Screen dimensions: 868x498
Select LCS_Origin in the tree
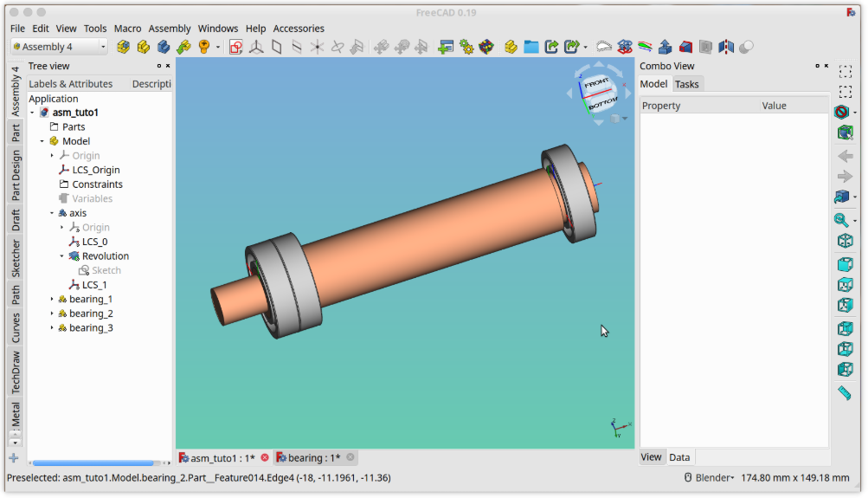click(95, 170)
